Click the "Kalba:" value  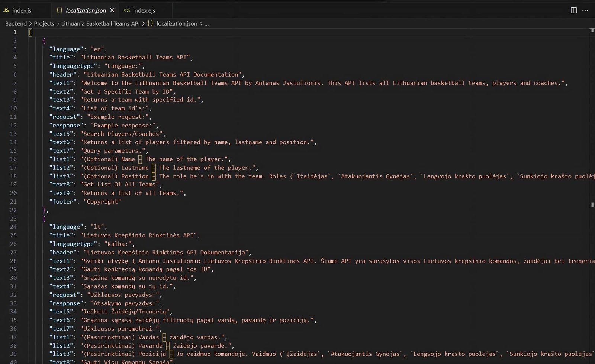click(118, 244)
